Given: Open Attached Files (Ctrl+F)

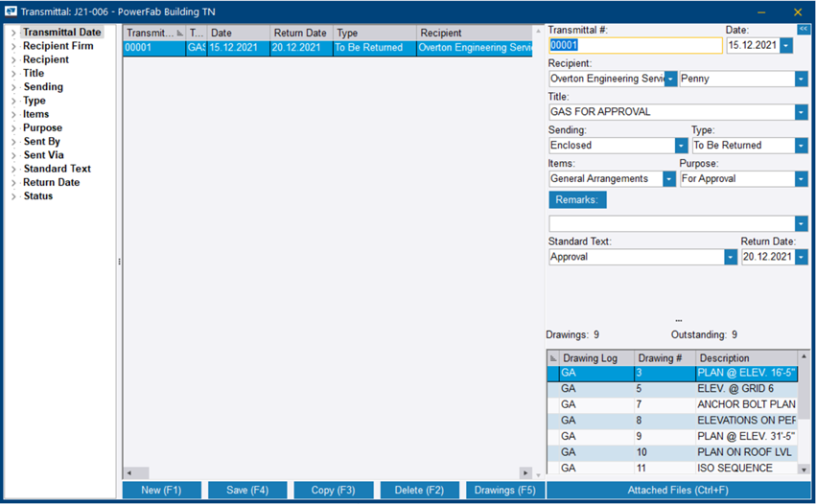Looking at the screenshot, I should click(x=677, y=491).
